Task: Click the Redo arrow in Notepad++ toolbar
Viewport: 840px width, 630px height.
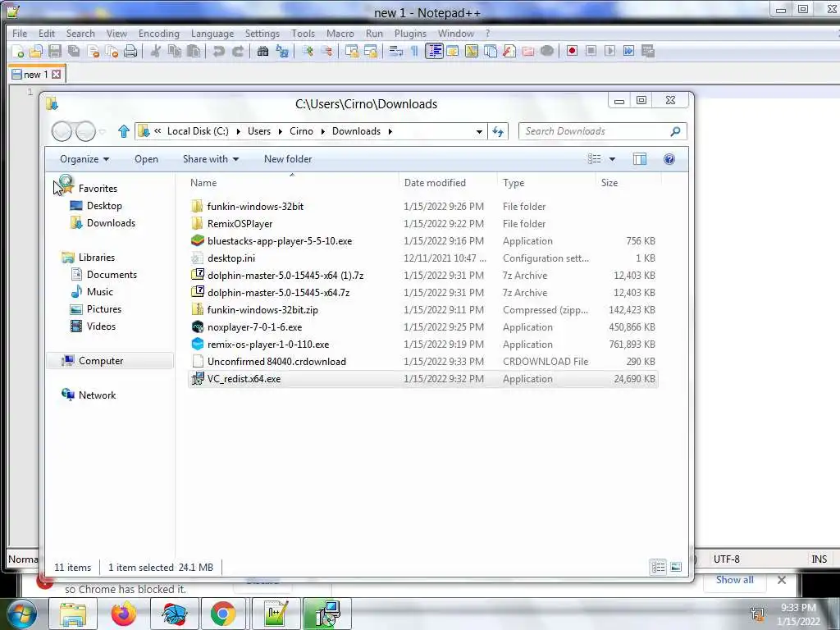Action: coord(238,51)
